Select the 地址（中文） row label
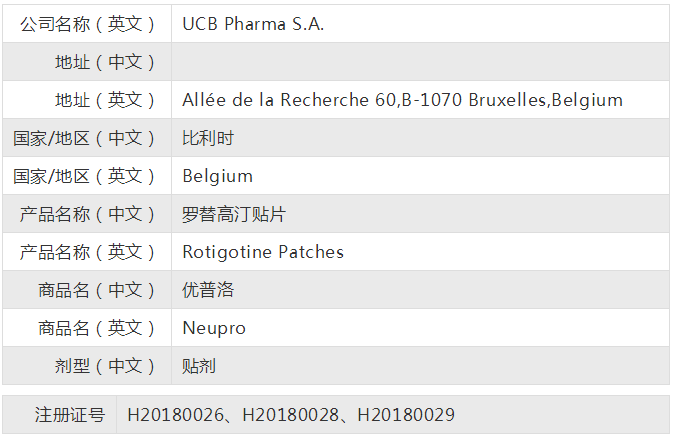Viewport: 673px width, 439px height. click(x=106, y=62)
